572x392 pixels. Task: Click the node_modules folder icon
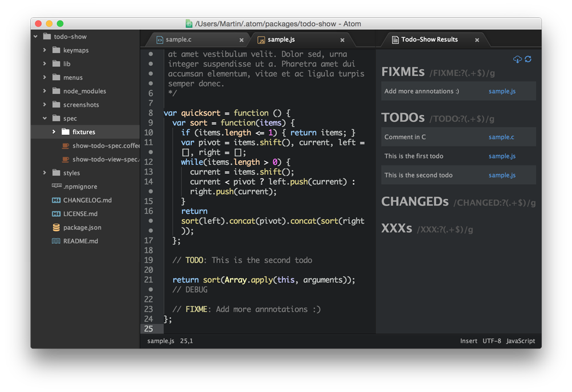(56, 91)
